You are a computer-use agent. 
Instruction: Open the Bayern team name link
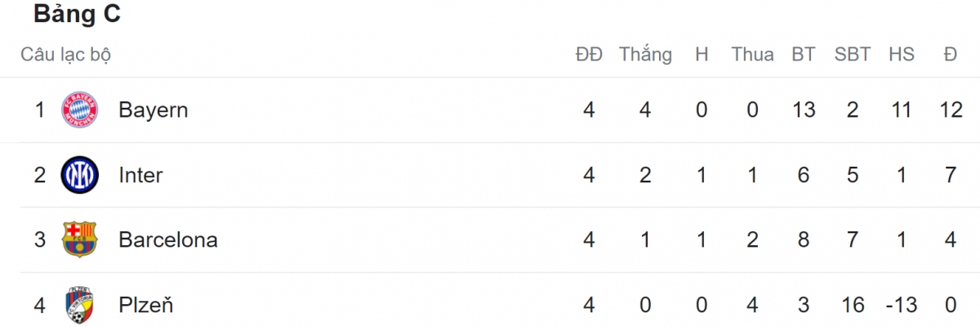pyautogui.click(x=153, y=110)
